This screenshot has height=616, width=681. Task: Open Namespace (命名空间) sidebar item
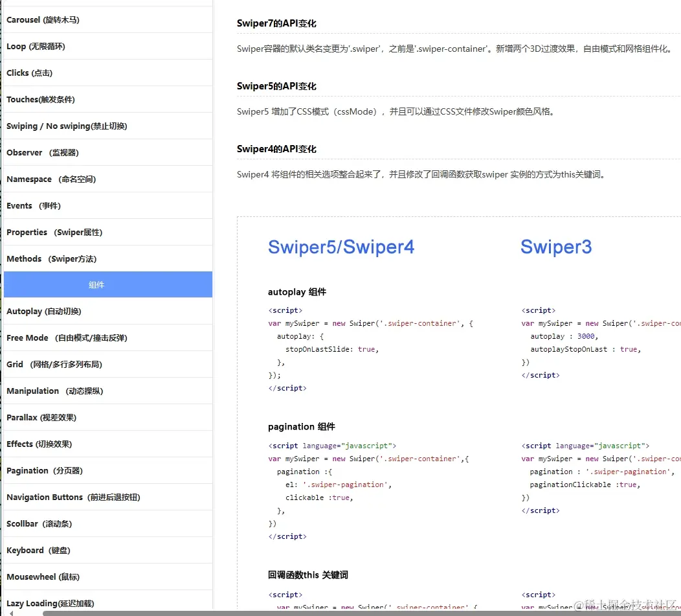coord(107,179)
